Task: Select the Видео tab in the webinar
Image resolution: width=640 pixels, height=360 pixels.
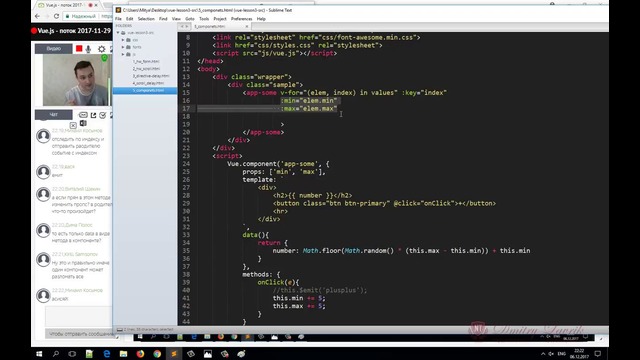Action: 53,49
